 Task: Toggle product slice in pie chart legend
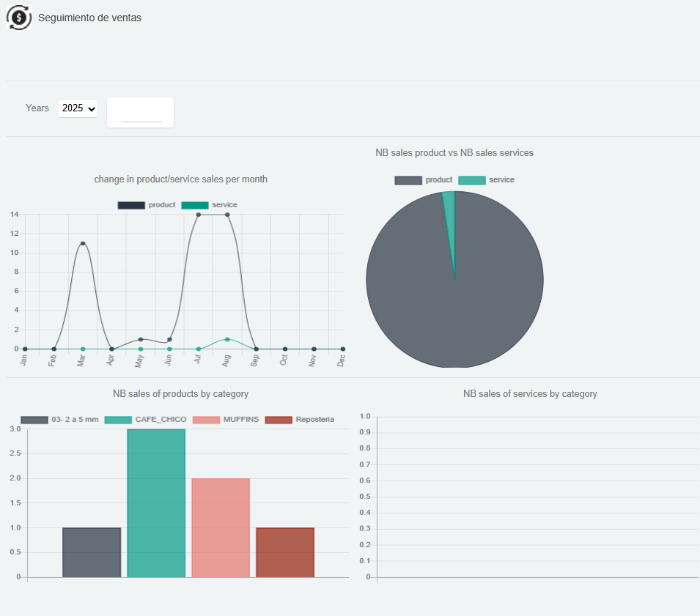[x=423, y=180]
